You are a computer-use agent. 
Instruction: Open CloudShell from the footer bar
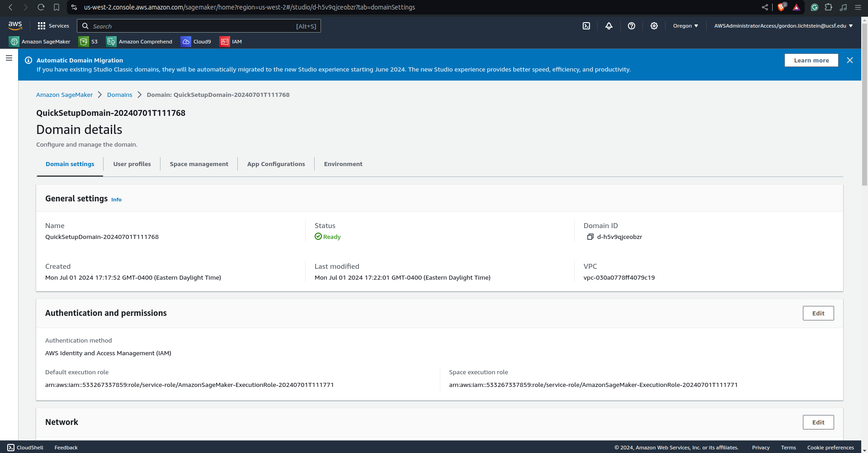25,448
